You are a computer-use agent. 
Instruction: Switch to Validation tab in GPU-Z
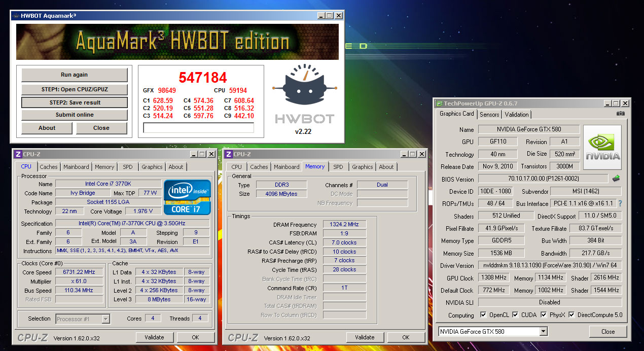pos(517,115)
